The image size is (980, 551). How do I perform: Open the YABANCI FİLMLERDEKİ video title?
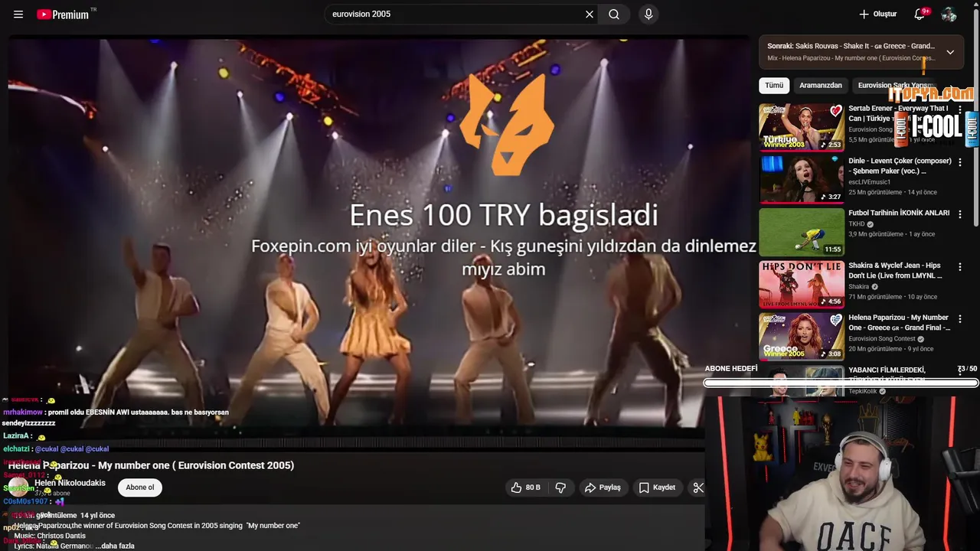coord(887,370)
